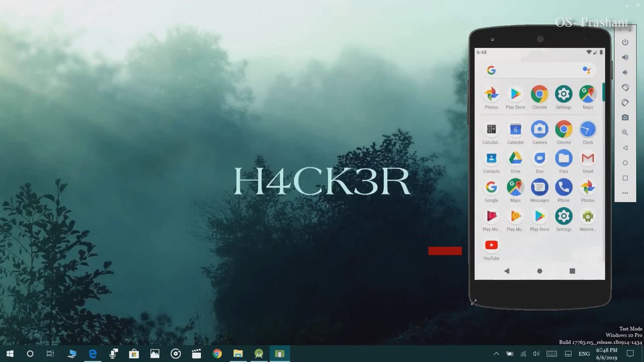
Task: Click taskbar clock showing 6/6/2019
Action: [x=606, y=354]
